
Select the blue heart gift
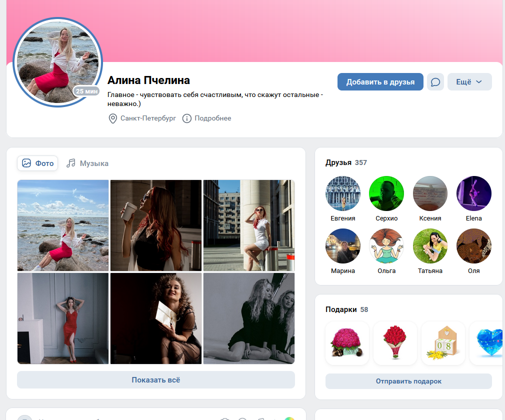(x=487, y=343)
